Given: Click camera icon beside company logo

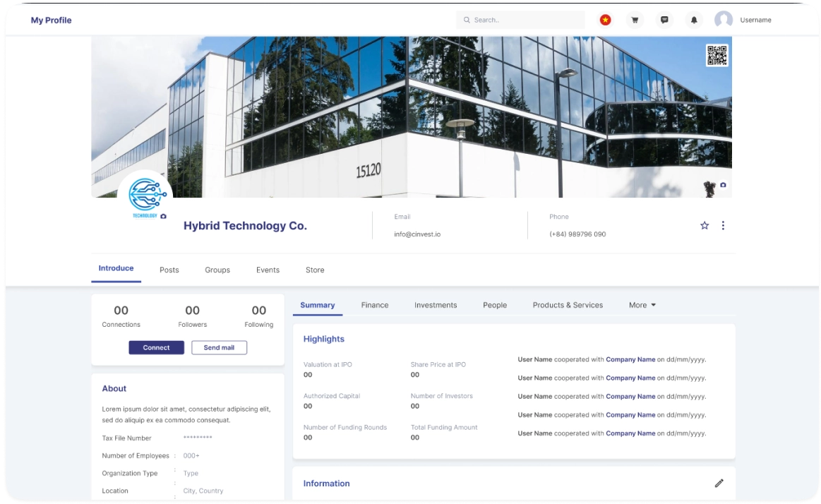Looking at the screenshot, I should point(164,216).
